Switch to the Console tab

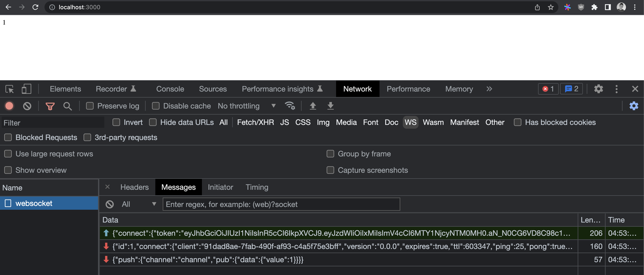click(x=170, y=89)
